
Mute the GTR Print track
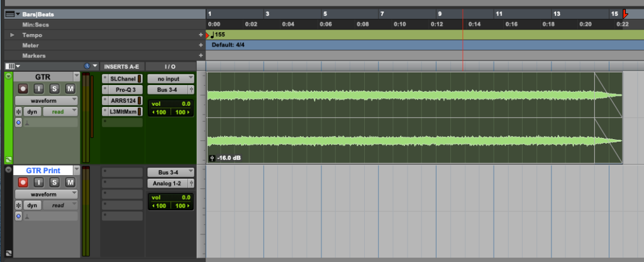pyautogui.click(x=70, y=182)
